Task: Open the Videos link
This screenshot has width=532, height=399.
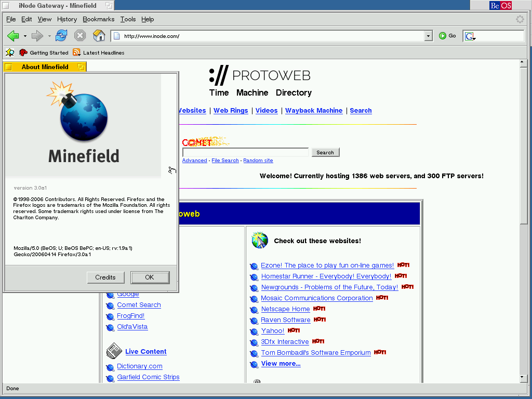Action: [267, 111]
